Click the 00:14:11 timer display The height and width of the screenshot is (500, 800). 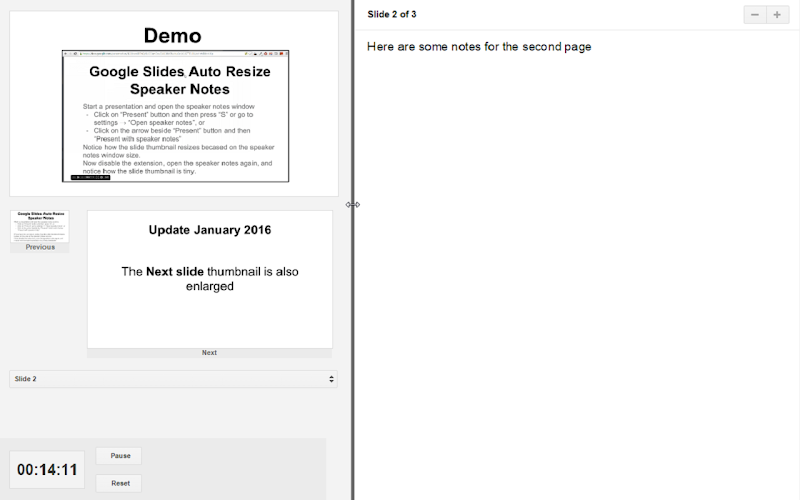(x=47, y=469)
